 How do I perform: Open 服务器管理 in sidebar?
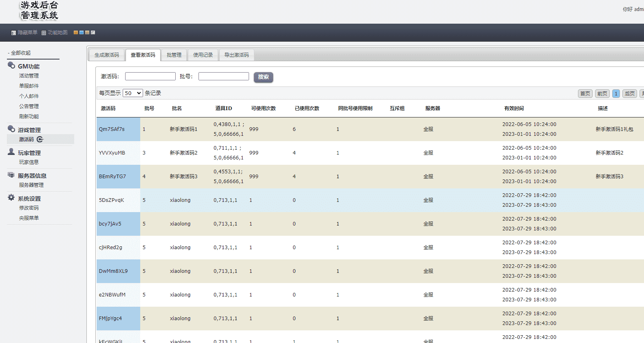click(x=31, y=185)
